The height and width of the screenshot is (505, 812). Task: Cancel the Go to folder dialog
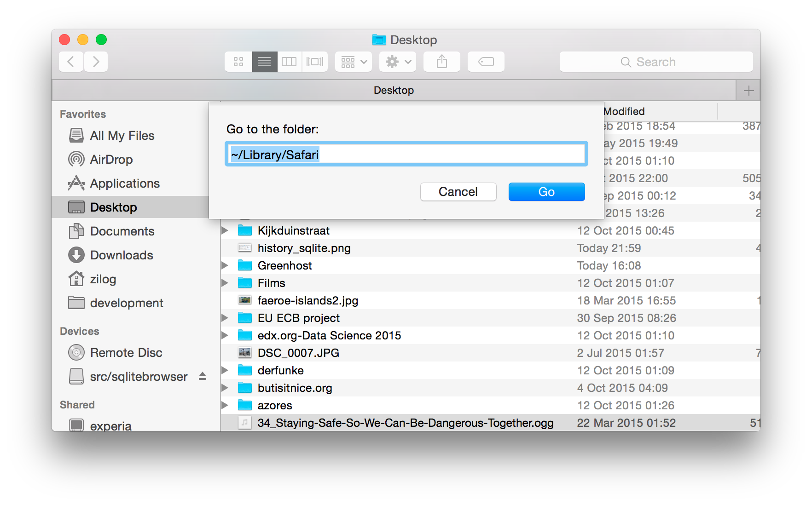click(x=458, y=192)
